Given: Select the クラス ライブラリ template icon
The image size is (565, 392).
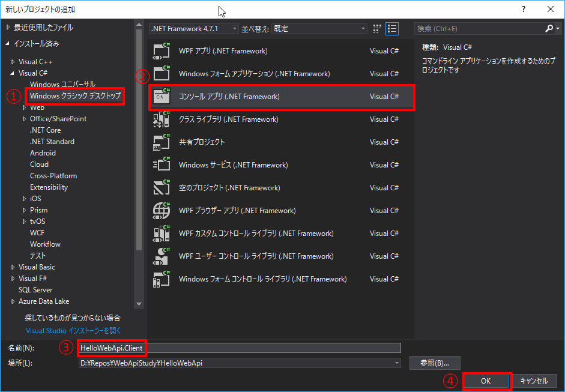Looking at the screenshot, I should click(161, 119).
